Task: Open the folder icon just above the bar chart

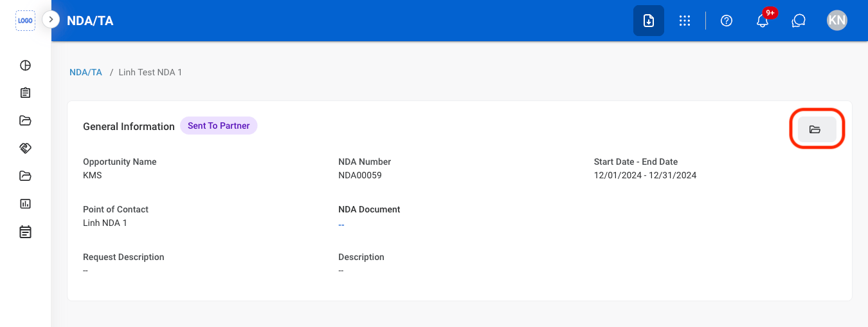Action: coord(25,176)
